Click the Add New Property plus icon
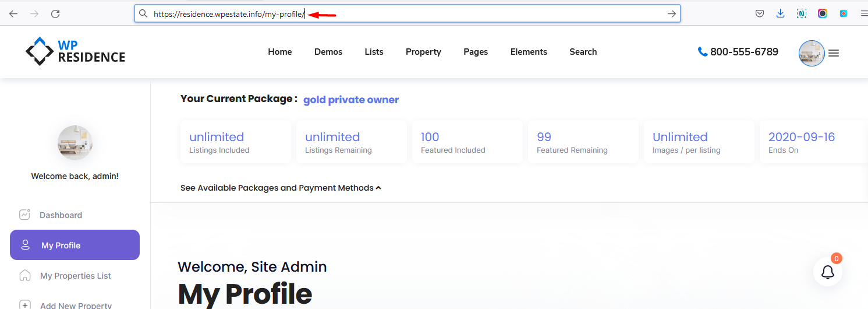The image size is (868, 309). pos(24,305)
